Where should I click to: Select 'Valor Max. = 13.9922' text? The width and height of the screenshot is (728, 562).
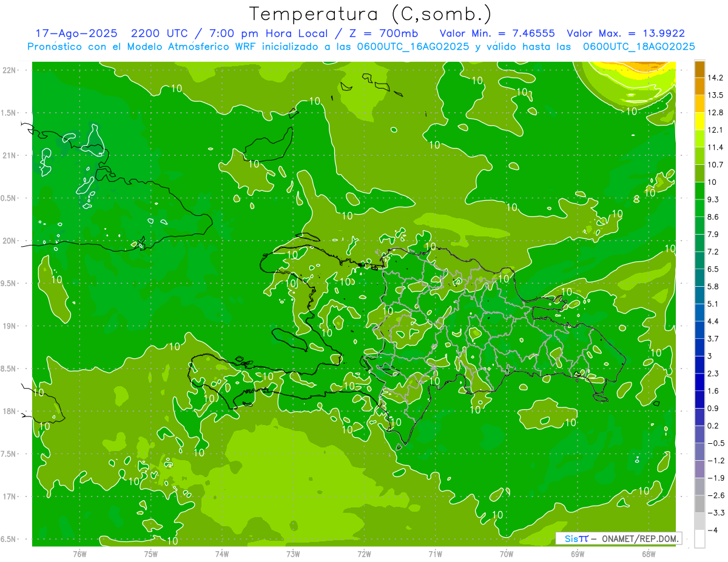pyautogui.click(x=626, y=33)
